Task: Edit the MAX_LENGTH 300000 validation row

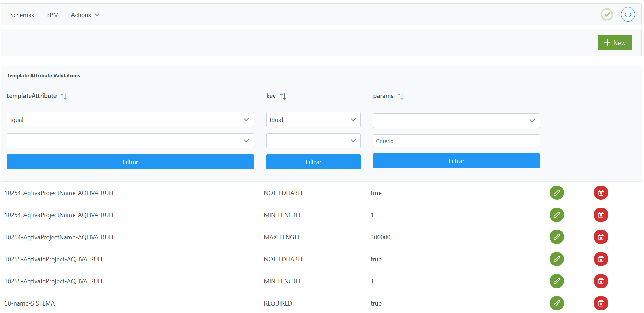Action: [x=557, y=237]
